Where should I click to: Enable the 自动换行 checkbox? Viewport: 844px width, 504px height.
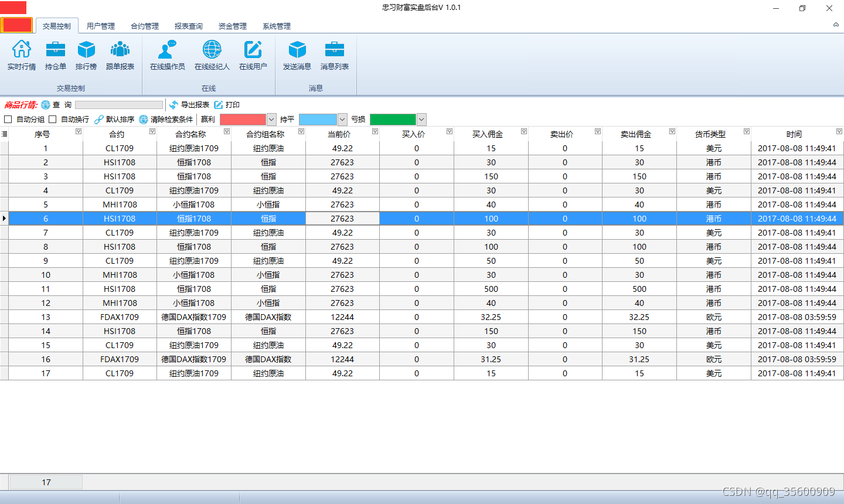(x=53, y=120)
